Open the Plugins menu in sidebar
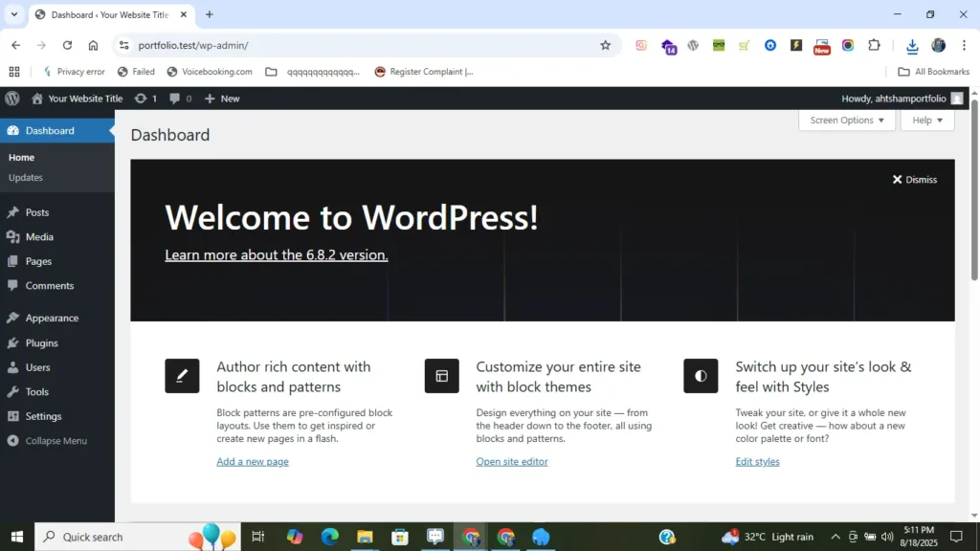The height and width of the screenshot is (551, 980). click(41, 343)
